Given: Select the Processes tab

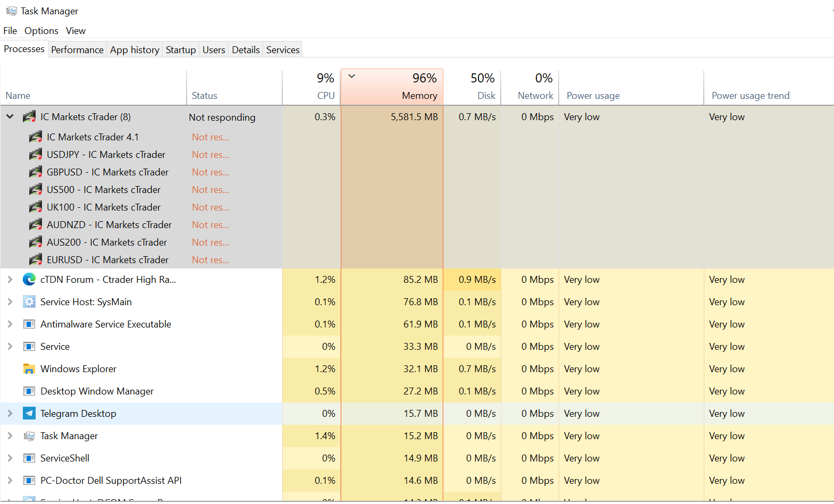Looking at the screenshot, I should click(24, 49).
